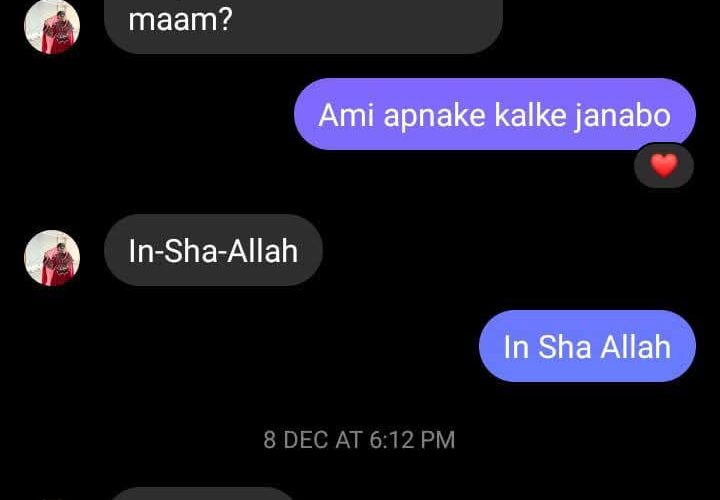Select the purple "In Sha Allah" sent message

[x=587, y=346]
